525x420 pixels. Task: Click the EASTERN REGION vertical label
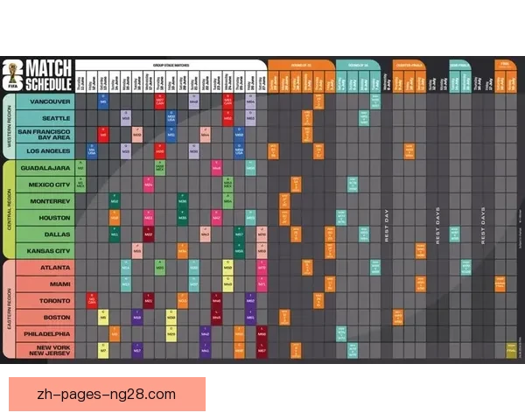tap(9, 309)
